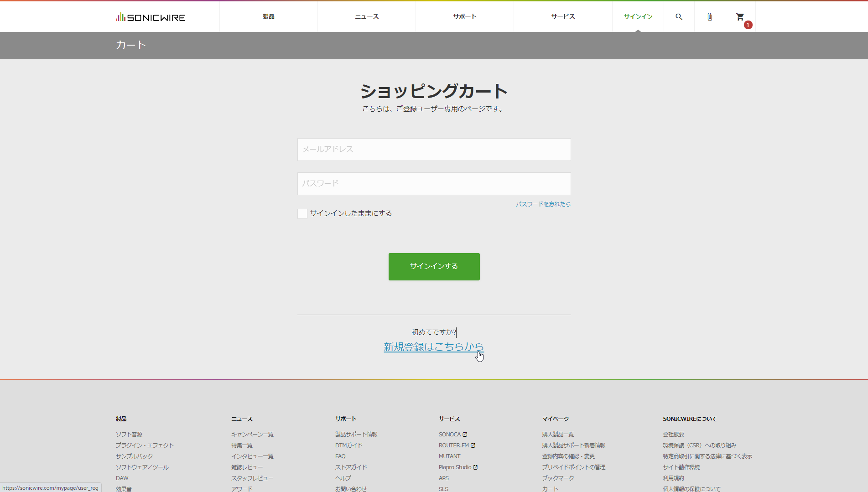Viewport: 868px width, 492px height.
Task: Open footer link 製品サポート情報
Action: pyautogui.click(x=356, y=435)
